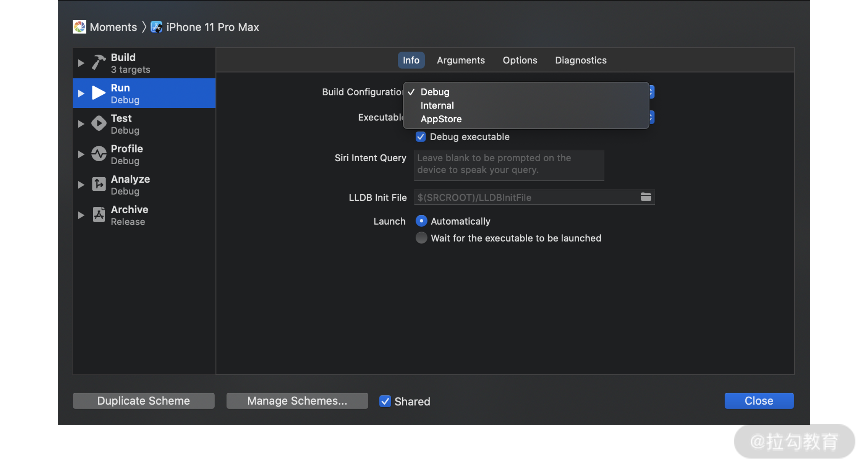
Task: Click the Moments project icon in breadcrumb
Action: (x=79, y=27)
